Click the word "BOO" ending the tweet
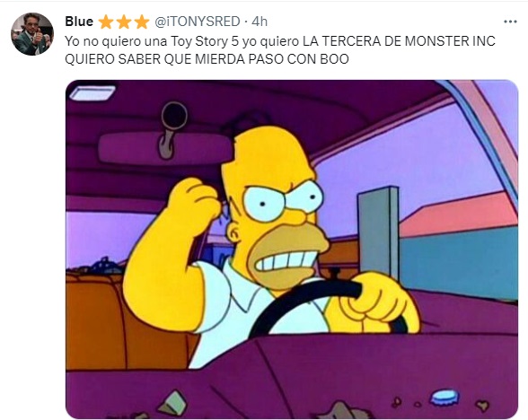The image size is (528, 420). (x=334, y=59)
